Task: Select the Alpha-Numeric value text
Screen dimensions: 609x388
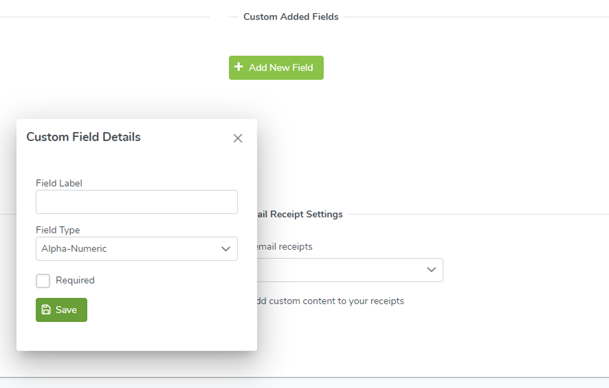Action: tap(74, 249)
